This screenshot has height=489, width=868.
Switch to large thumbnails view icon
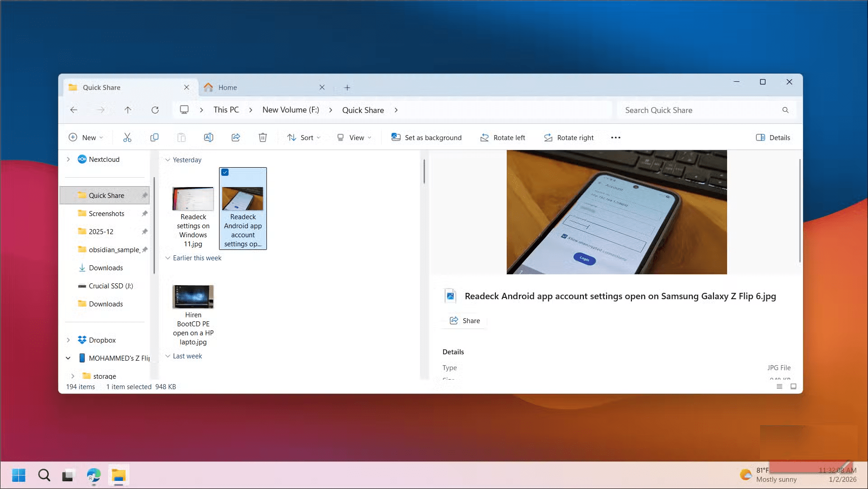(x=793, y=386)
